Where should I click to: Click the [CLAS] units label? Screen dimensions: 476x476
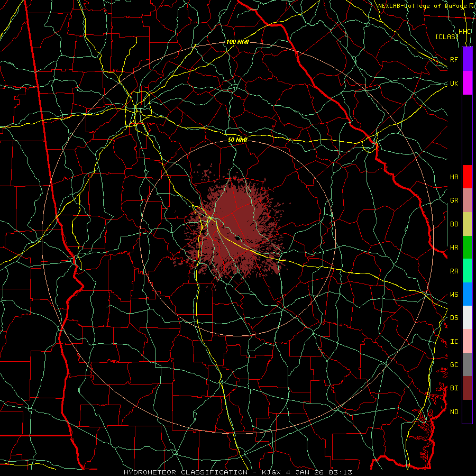(x=446, y=36)
